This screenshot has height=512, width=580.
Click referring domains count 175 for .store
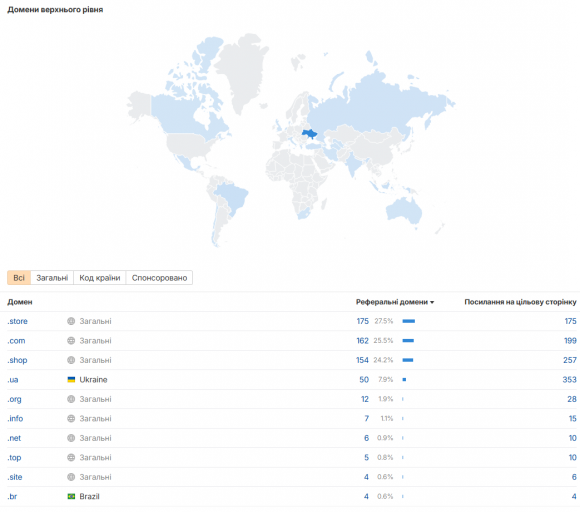[x=362, y=321]
